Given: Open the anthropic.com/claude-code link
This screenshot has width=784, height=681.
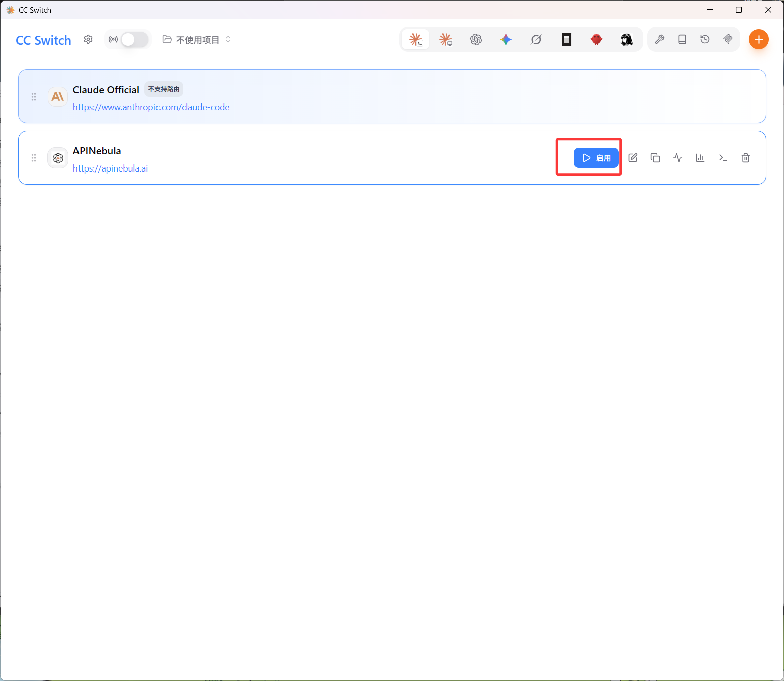Looking at the screenshot, I should 151,107.
